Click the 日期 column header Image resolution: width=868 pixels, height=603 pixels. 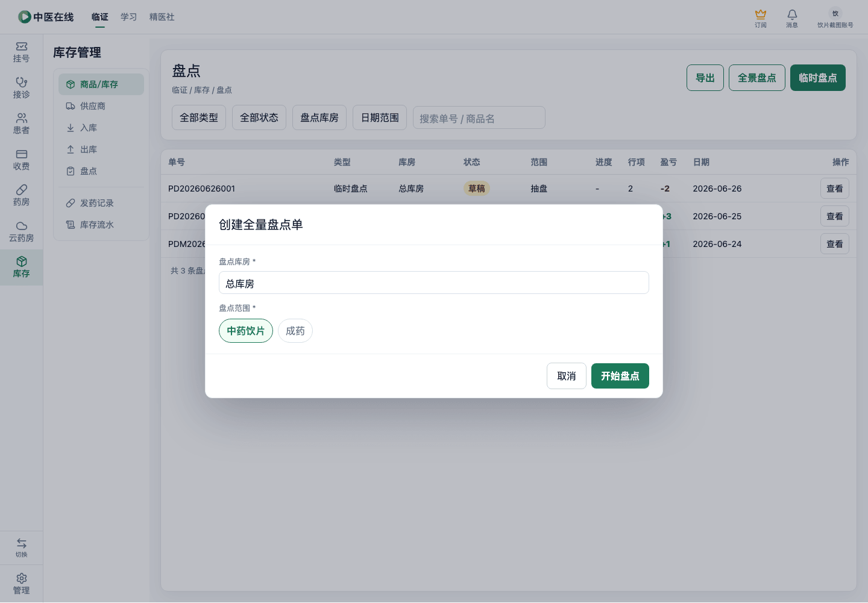click(701, 162)
